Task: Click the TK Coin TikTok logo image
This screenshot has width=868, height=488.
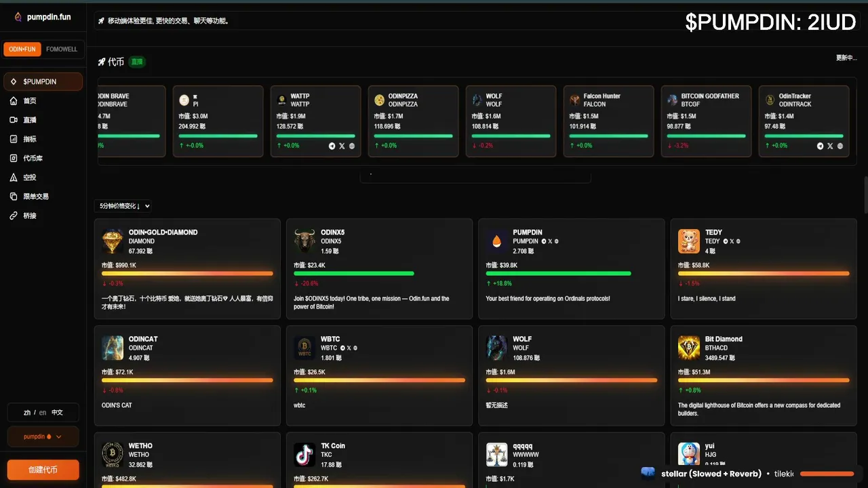Action: [x=304, y=455]
